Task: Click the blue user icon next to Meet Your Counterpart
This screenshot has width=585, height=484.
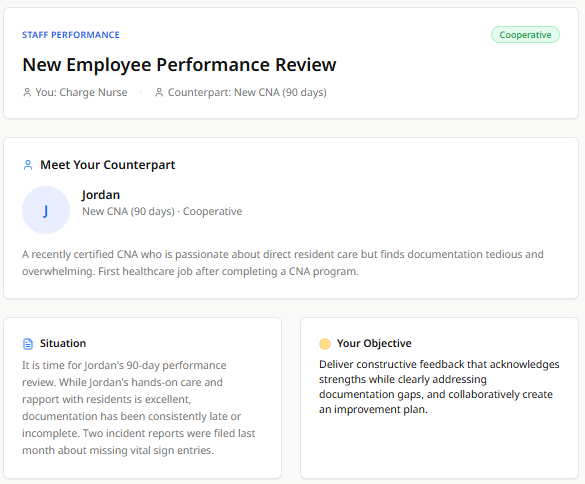Action: tap(28, 165)
